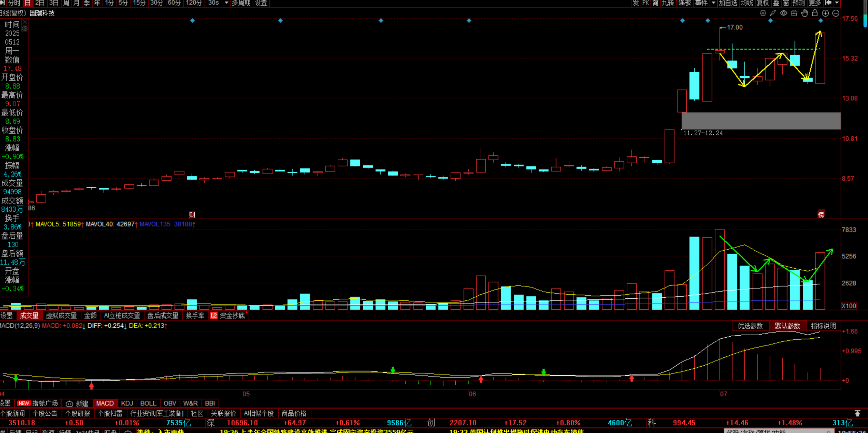Open the 30s period dropdown arrow

pyautogui.click(x=226, y=3)
